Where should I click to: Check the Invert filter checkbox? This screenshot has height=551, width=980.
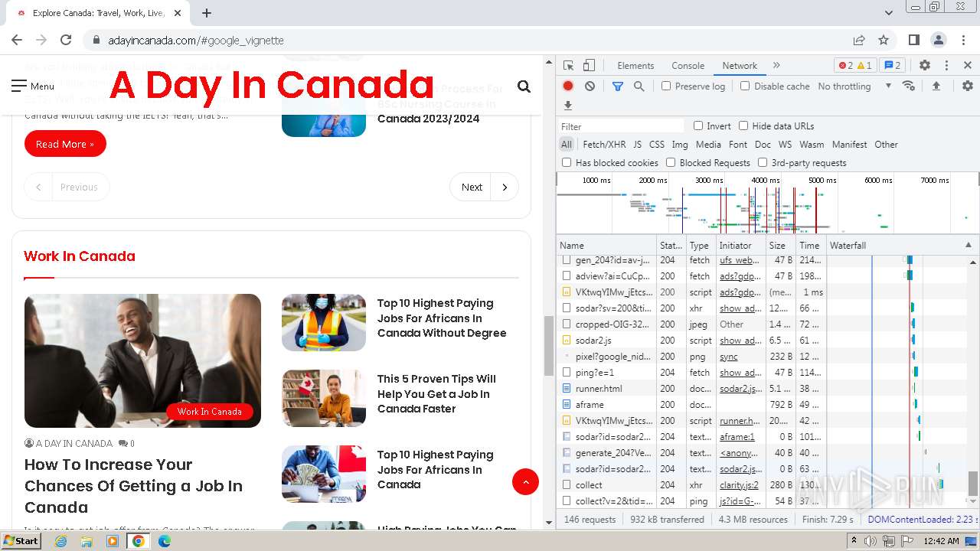coord(698,126)
